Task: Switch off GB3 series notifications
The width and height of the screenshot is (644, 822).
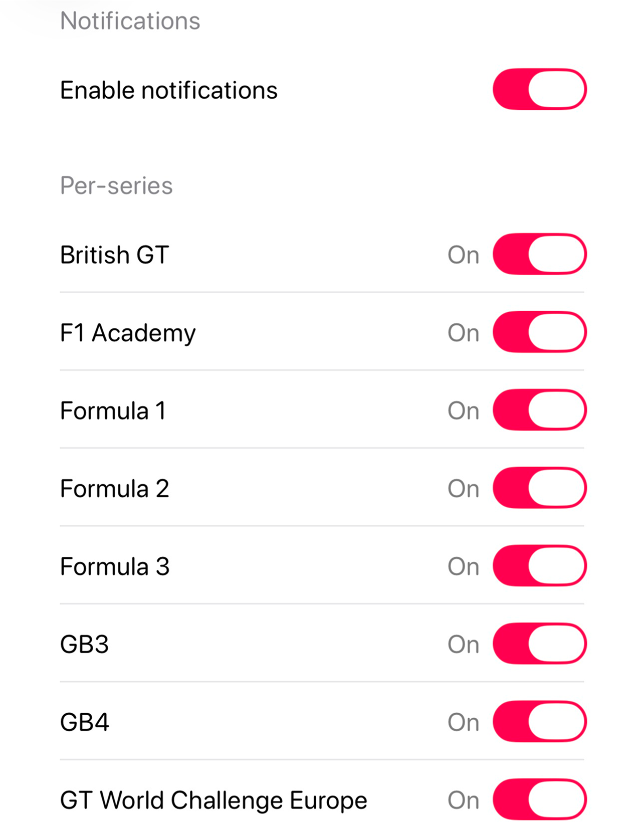Action: click(539, 644)
